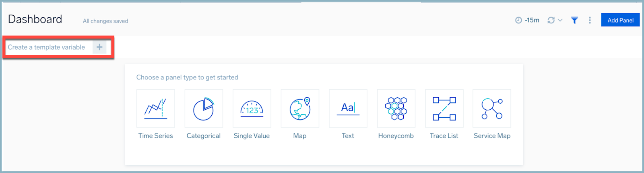Click the Time Series label text
Viewport: 644px width, 173px height.
pyautogui.click(x=155, y=136)
